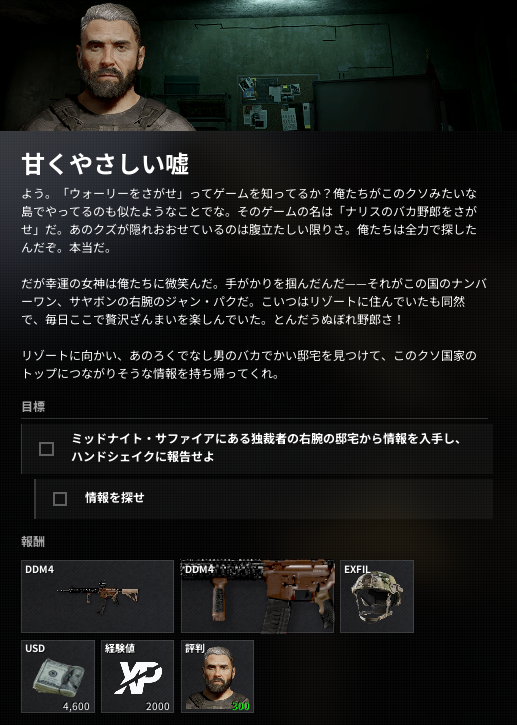
Task: Open the DDM4 close-up weapon reward
Action: click(257, 596)
